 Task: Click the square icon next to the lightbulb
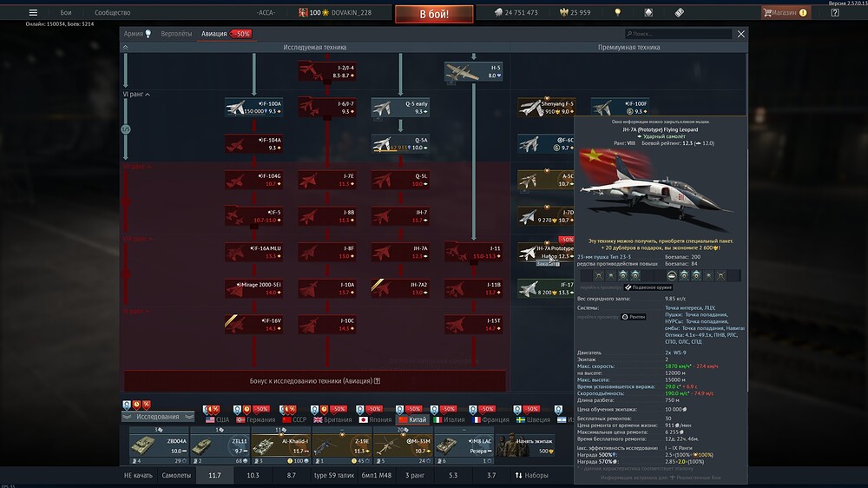pyautogui.click(x=648, y=12)
